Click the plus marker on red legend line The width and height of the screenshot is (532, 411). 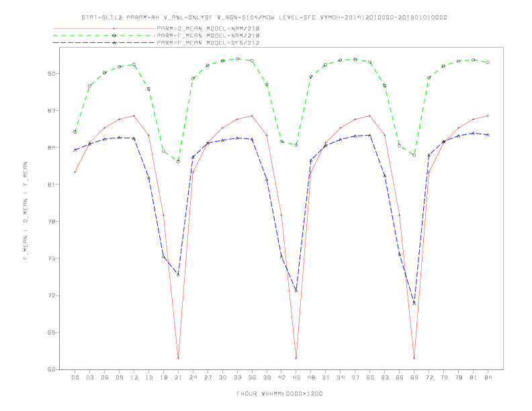[114, 28]
